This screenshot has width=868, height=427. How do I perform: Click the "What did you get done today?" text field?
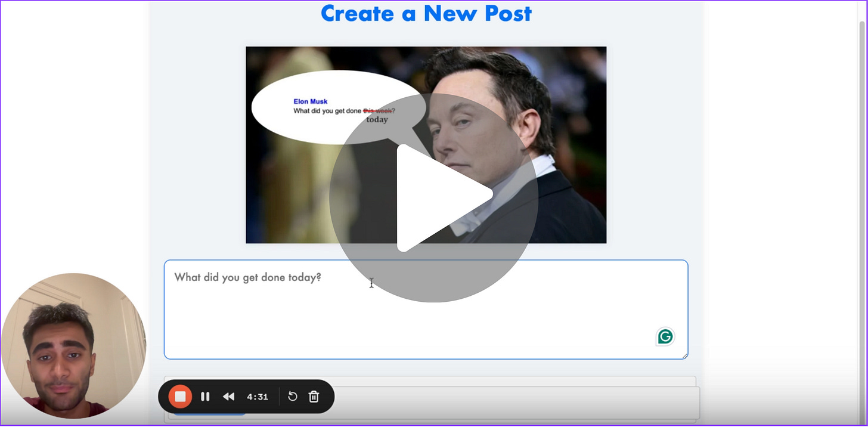(x=426, y=310)
